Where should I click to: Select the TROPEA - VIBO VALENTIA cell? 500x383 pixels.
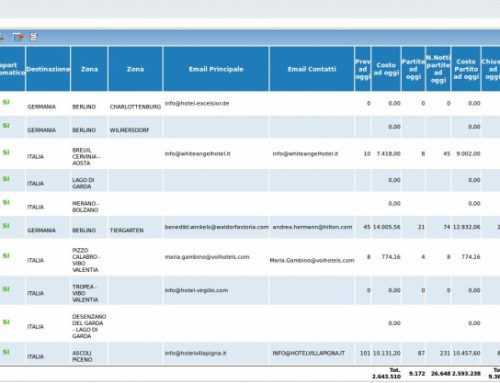(85, 293)
